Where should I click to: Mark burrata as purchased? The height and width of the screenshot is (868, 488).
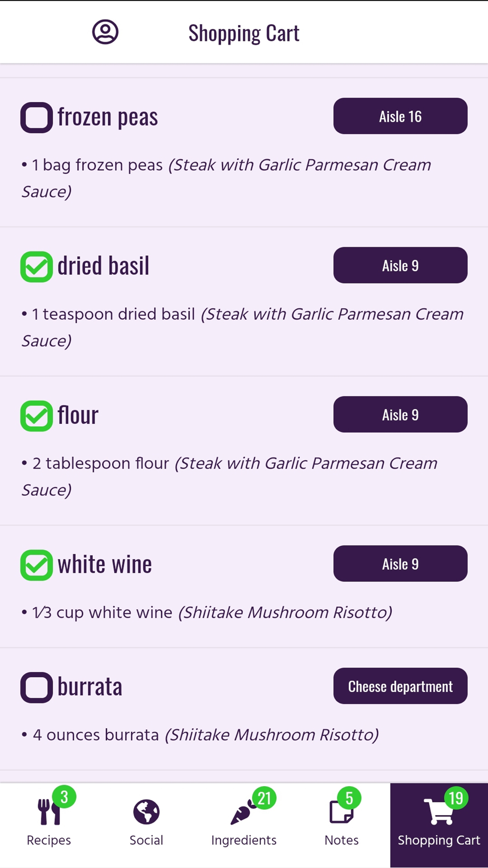point(37,687)
